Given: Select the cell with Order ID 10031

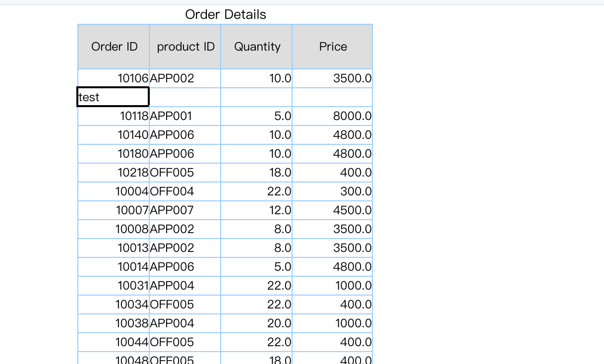Looking at the screenshot, I should click(x=114, y=285).
